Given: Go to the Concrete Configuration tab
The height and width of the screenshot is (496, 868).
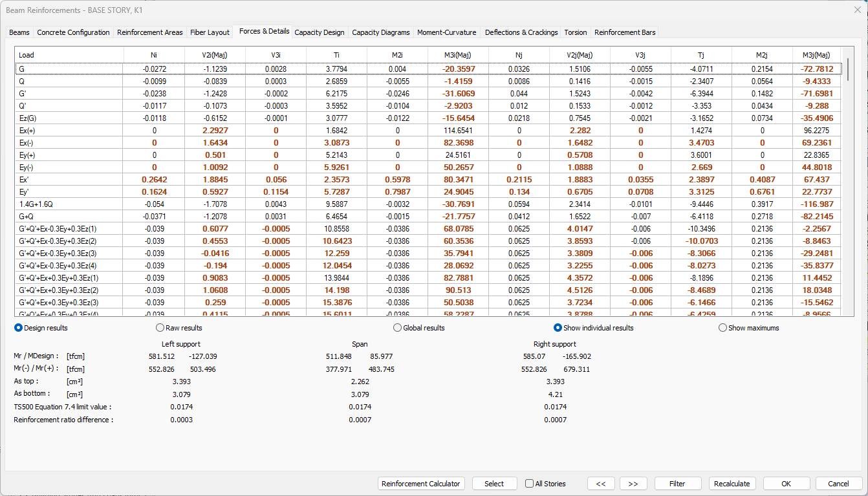Looking at the screenshot, I should (73, 32).
